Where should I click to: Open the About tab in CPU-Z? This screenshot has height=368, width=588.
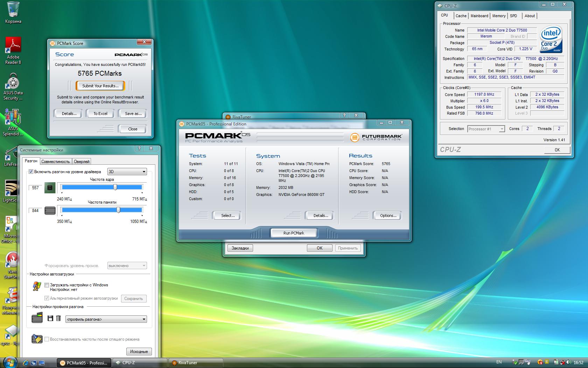coord(530,16)
